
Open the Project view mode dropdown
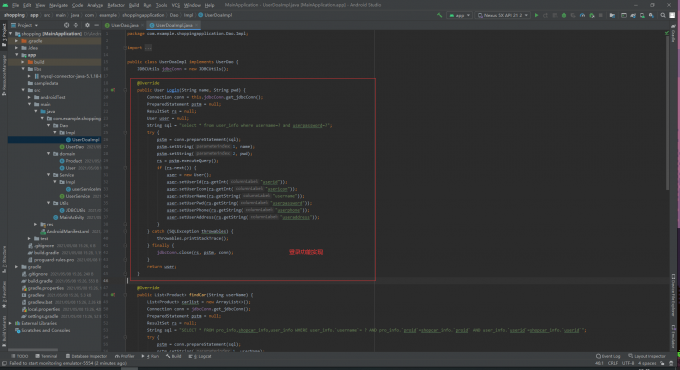click(25, 25)
